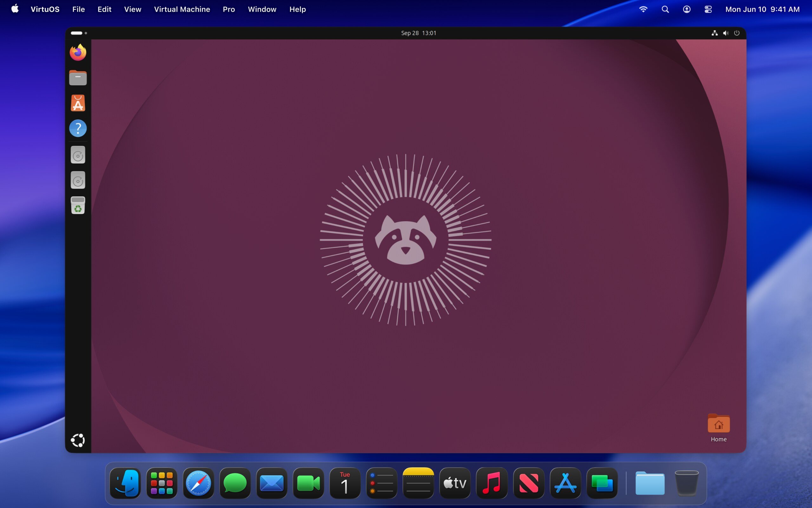The width and height of the screenshot is (812, 508).
Task: Click the lower disc drive icon in Ubuntu dock
Action: (x=78, y=180)
